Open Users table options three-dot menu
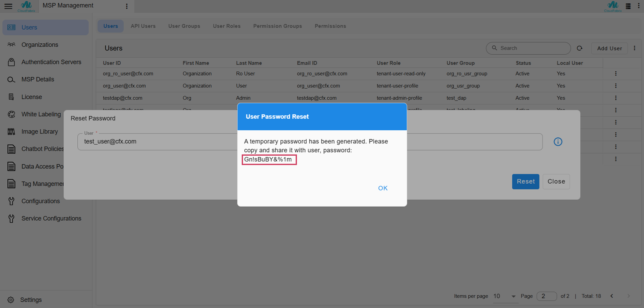This screenshot has width=644, height=308. pos(635,48)
